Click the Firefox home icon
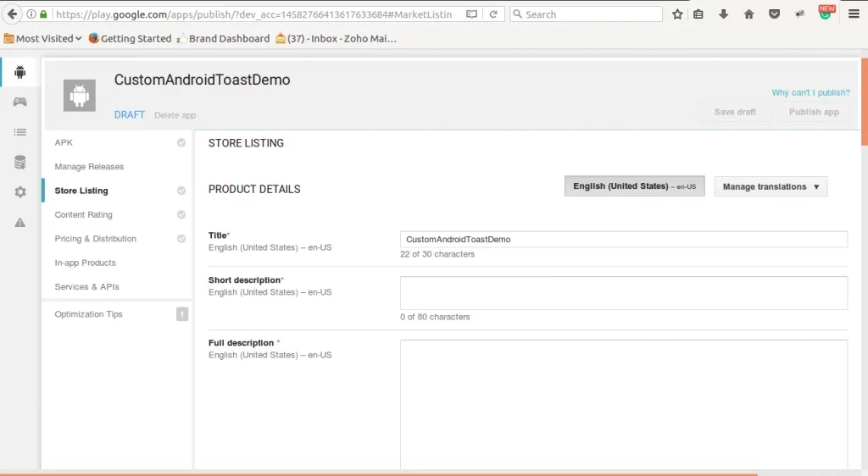The width and height of the screenshot is (868, 476). 748,14
